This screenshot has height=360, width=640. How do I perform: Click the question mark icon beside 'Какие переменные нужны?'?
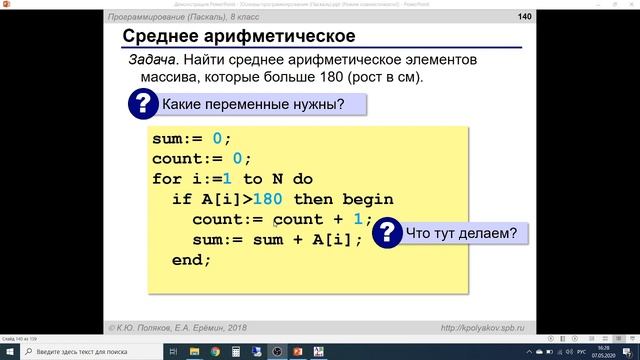point(143,104)
